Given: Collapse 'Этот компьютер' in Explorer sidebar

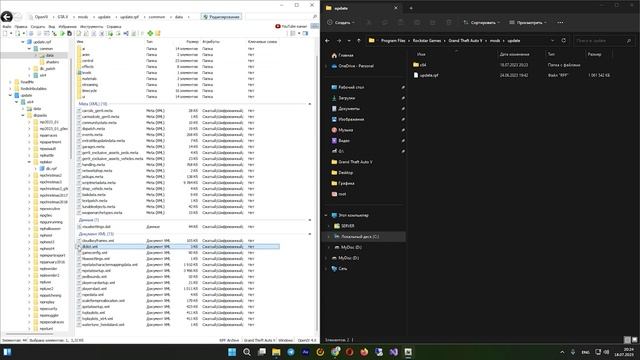Looking at the screenshot, I should pos(326,215).
